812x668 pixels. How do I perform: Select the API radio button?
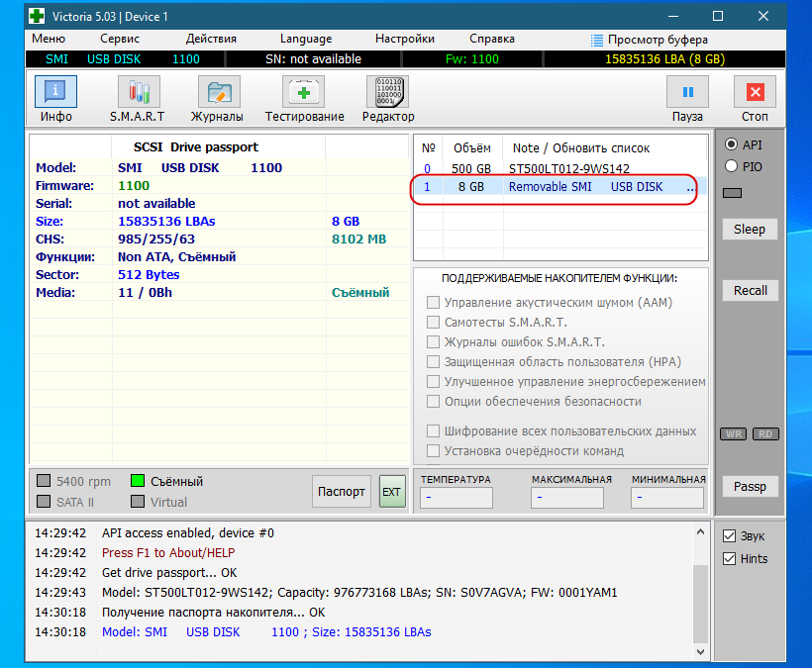click(x=732, y=144)
